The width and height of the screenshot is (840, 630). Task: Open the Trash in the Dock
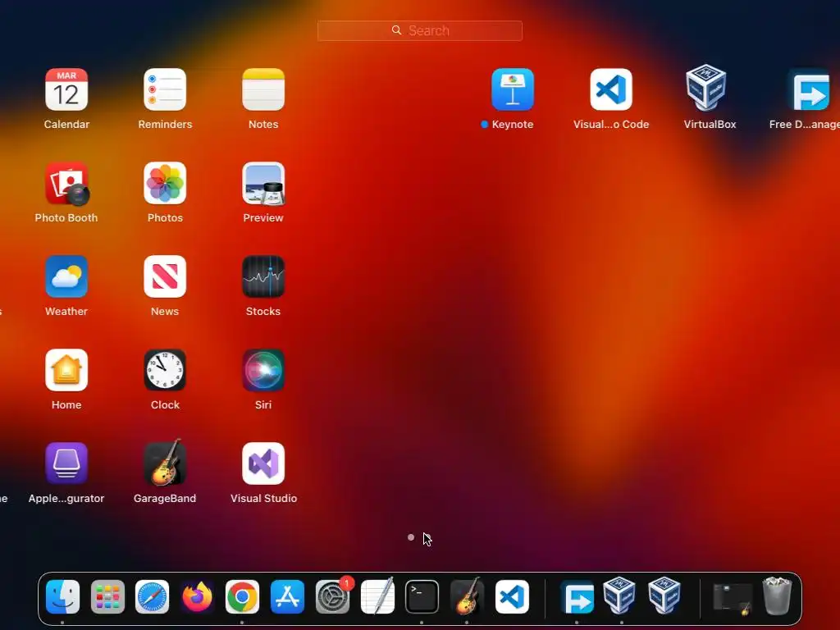coord(777,596)
